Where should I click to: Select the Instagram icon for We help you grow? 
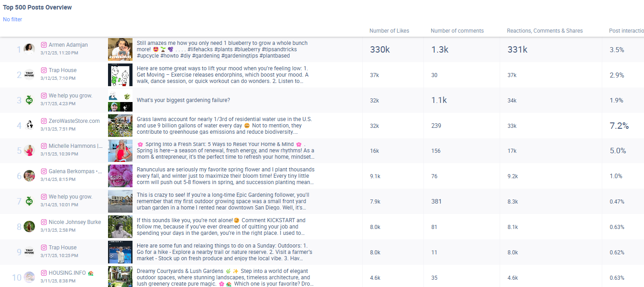[44, 95]
